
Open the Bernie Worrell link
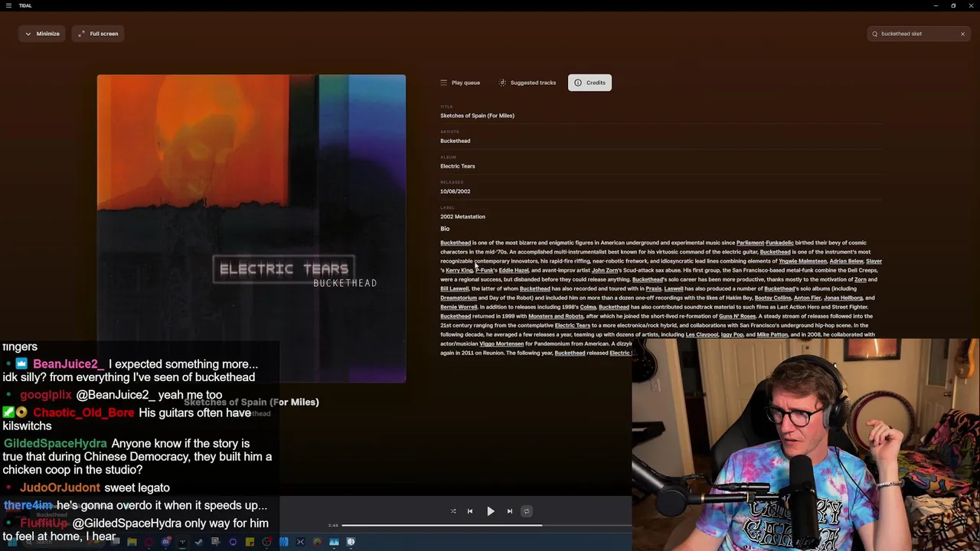(459, 307)
